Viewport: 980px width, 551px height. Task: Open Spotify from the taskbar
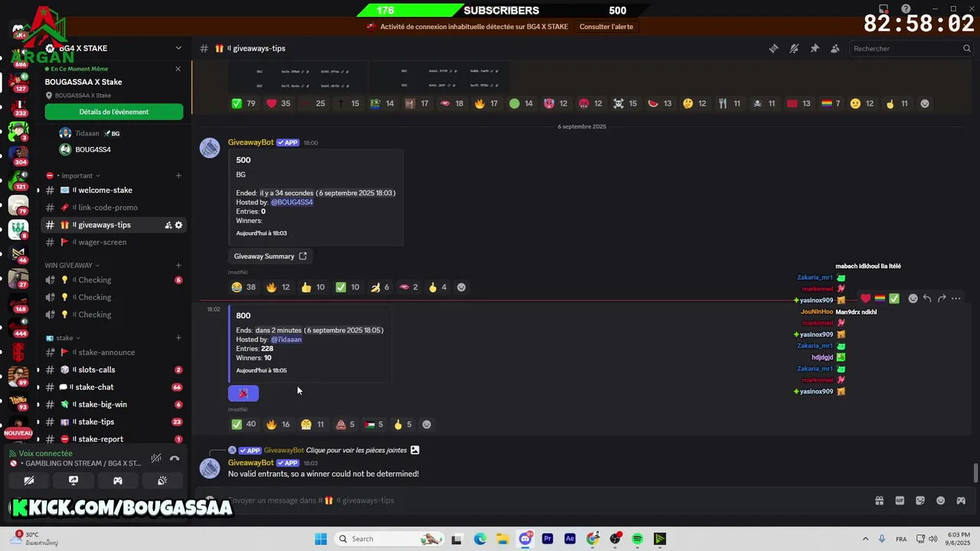(x=637, y=539)
